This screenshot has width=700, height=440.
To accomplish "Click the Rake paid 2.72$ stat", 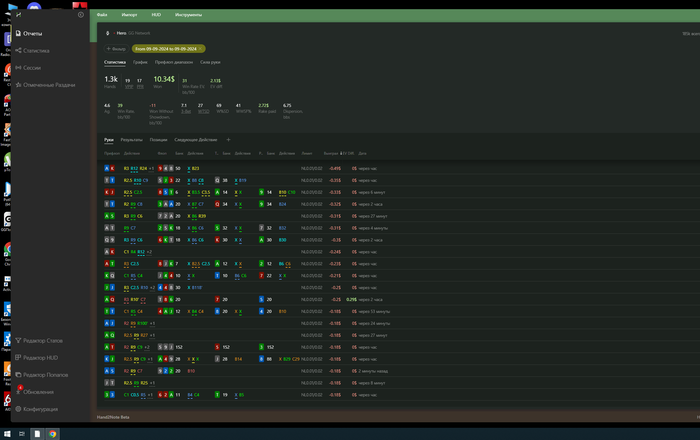I will click(267, 108).
